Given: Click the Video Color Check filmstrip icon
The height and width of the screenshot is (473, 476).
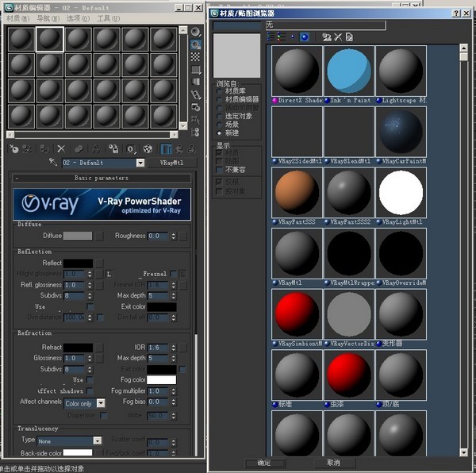Looking at the screenshot, I should coord(196,83).
